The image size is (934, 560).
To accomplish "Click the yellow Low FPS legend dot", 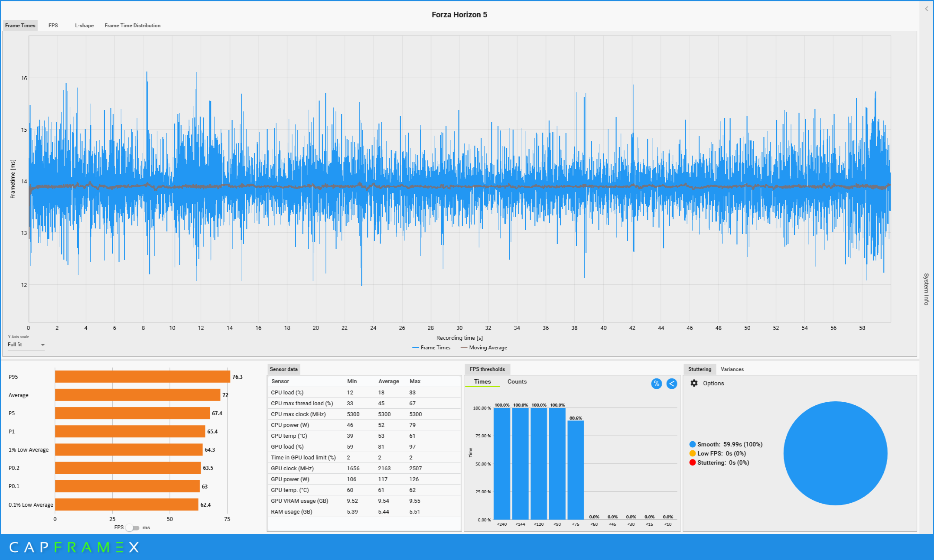I will [x=692, y=453].
